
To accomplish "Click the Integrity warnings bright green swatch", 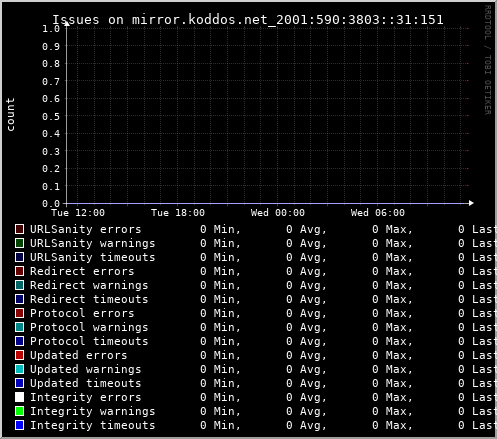I will pos(19,411).
